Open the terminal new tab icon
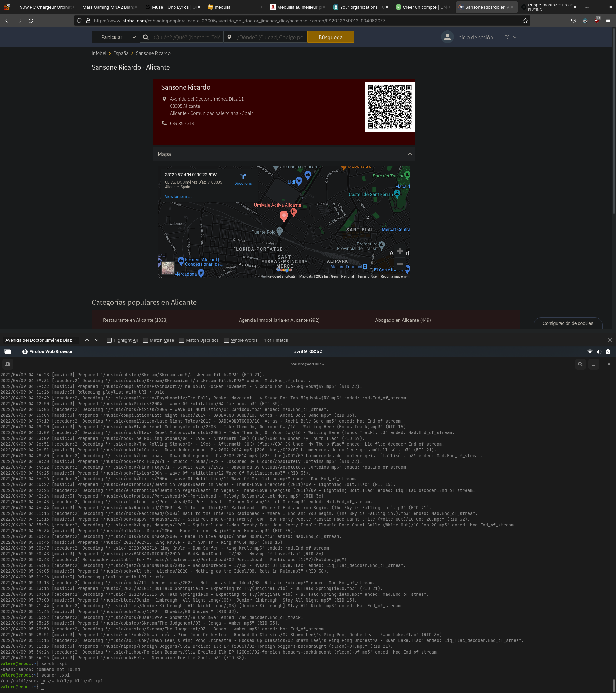Screen dimensions: 616x693 (x=8, y=364)
